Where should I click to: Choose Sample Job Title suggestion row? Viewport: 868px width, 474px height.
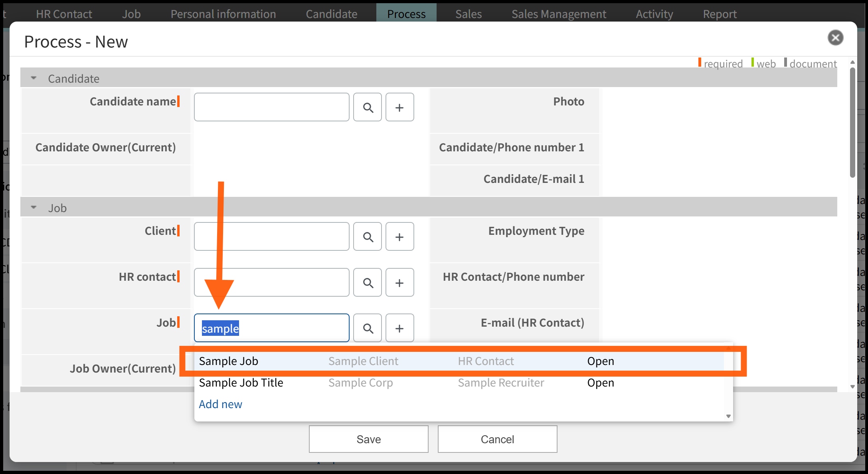coord(241,383)
